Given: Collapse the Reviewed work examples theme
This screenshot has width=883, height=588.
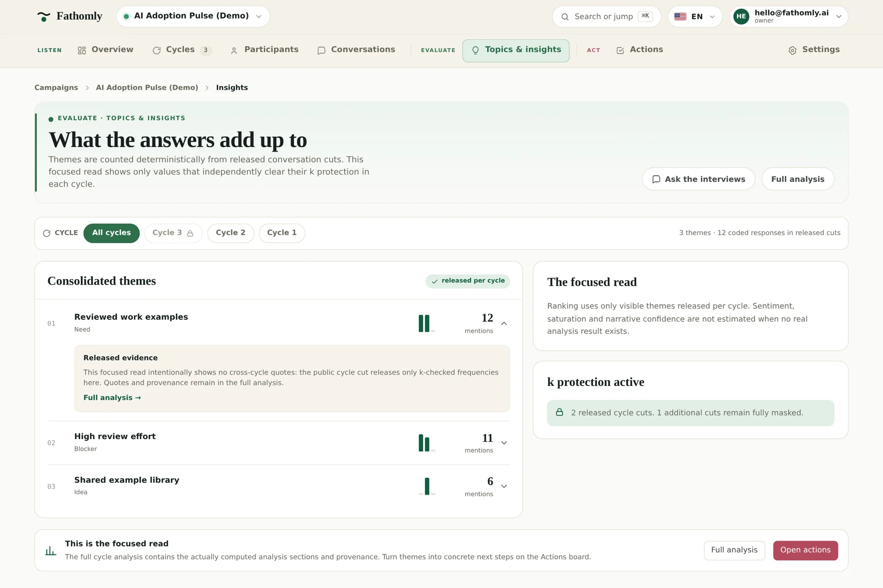Looking at the screenshot, I should [504, 323].
